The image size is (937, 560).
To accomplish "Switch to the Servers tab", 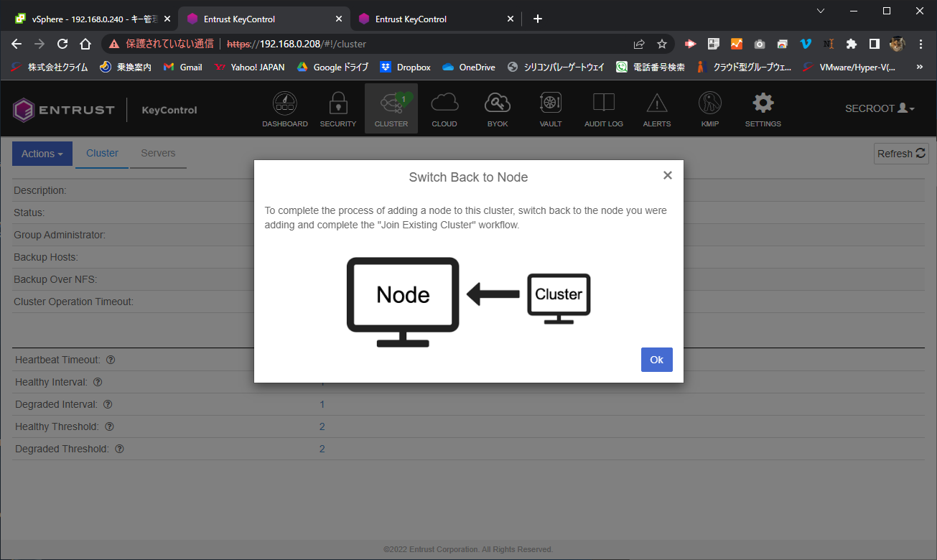I will (158, 153).
